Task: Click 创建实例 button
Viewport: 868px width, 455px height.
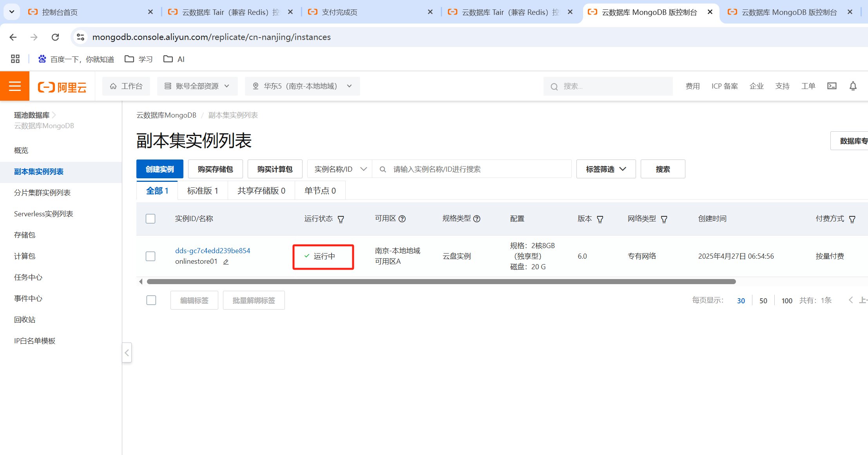Action: click(160, 169)
